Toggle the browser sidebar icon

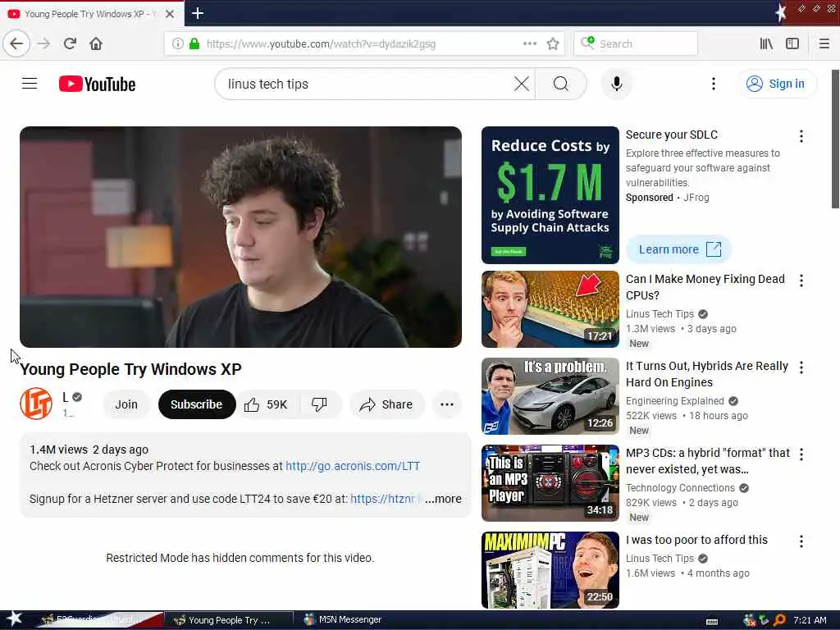(792, 43)
